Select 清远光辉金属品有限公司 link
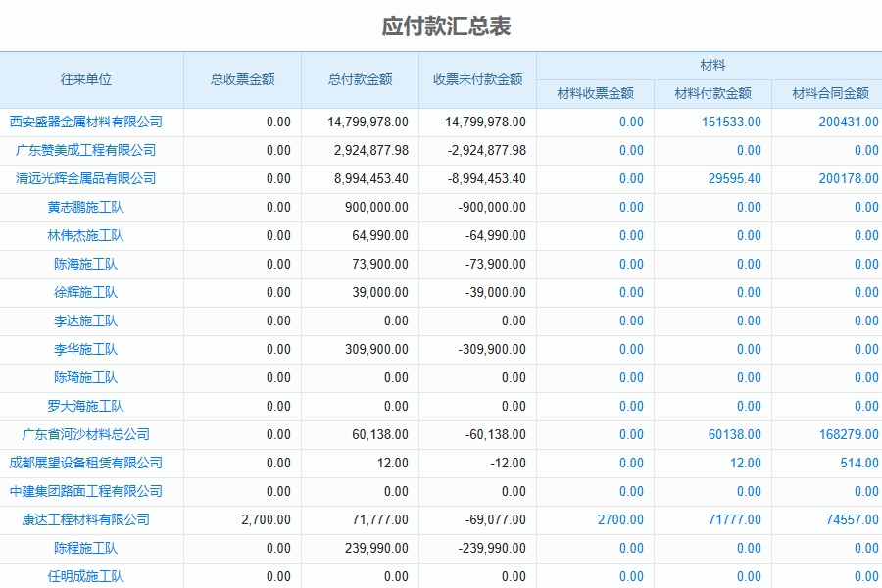 [x=92, y=178]
